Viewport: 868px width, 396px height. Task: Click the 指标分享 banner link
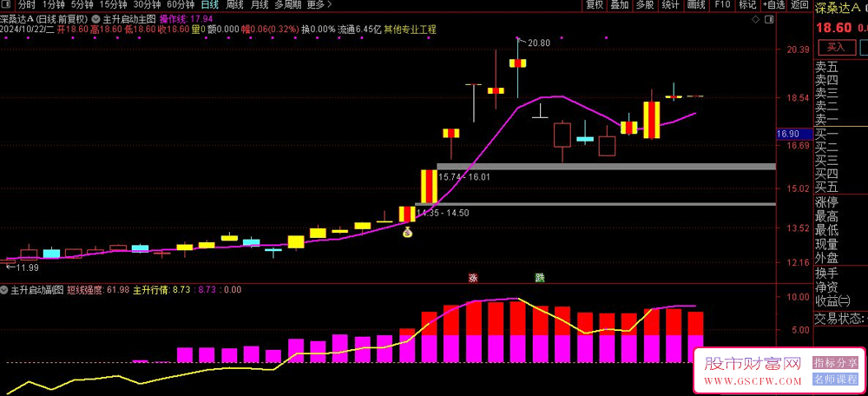pos(835,363)
